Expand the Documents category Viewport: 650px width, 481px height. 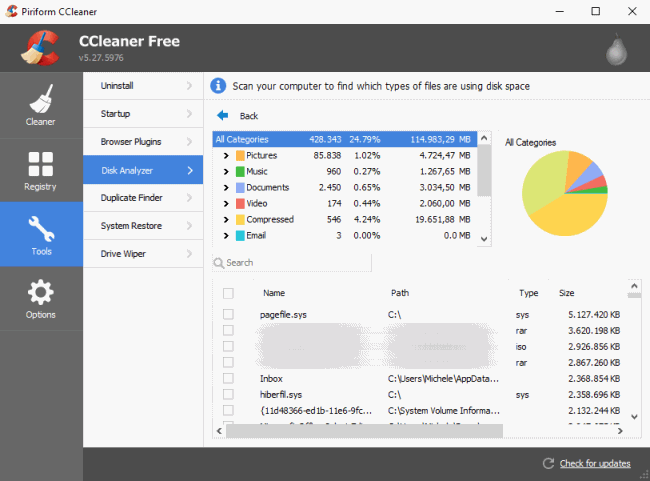coord(226,187)
